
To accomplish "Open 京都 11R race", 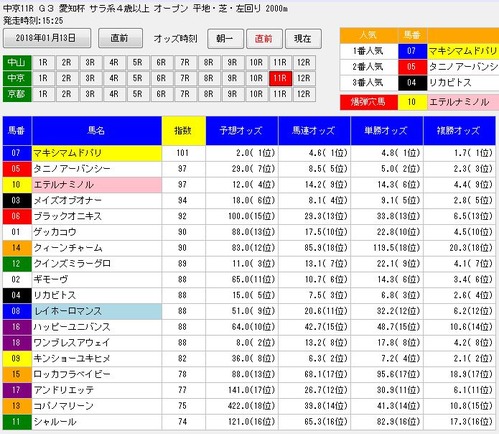I will pyautogui.click(x=280, y=94).
